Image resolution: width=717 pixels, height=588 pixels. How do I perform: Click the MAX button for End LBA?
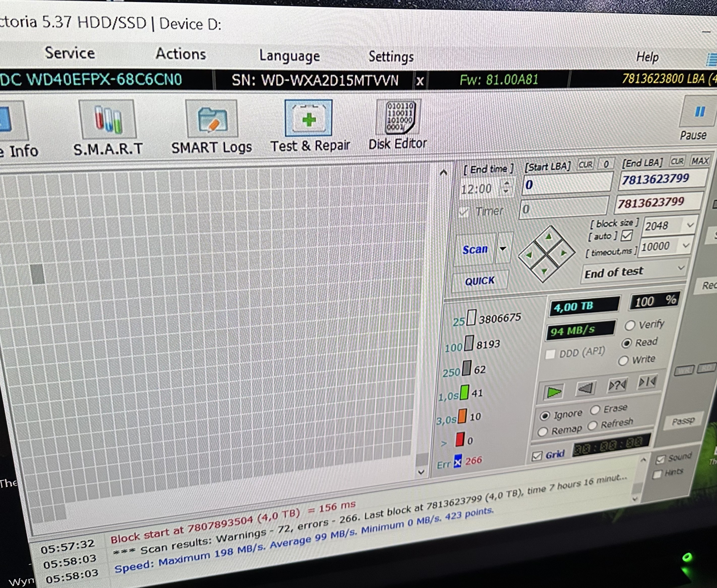click(700, 161)
